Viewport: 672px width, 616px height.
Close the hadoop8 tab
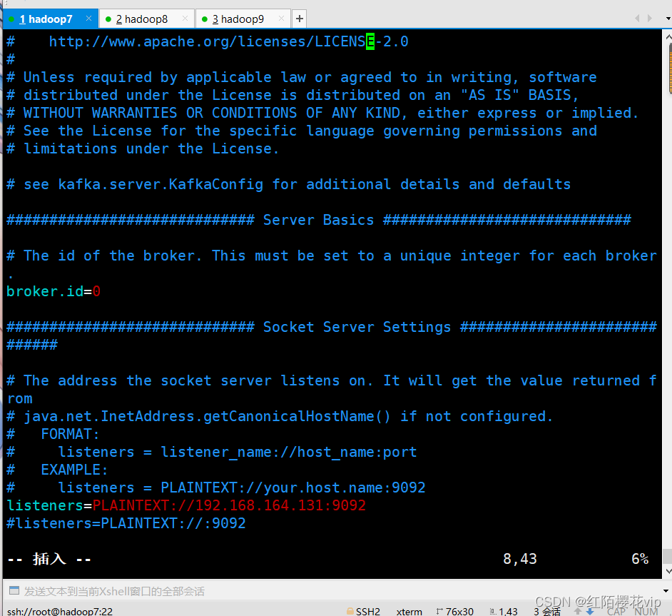click(185, 19)
